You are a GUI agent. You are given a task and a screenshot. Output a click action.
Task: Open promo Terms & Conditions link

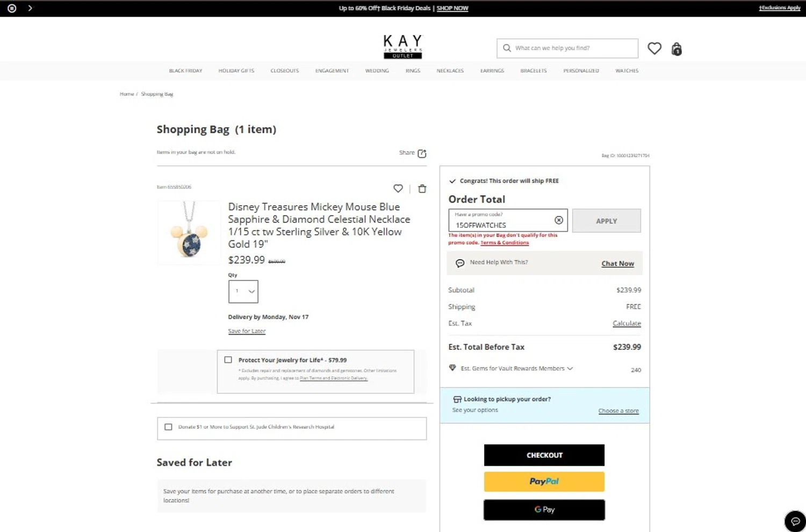[505, 243]
